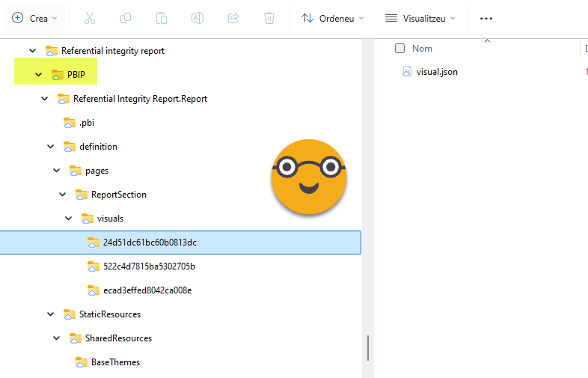Click the Paste clipboard icon
This screenshot has height=378, width=588.
point(162,18)
